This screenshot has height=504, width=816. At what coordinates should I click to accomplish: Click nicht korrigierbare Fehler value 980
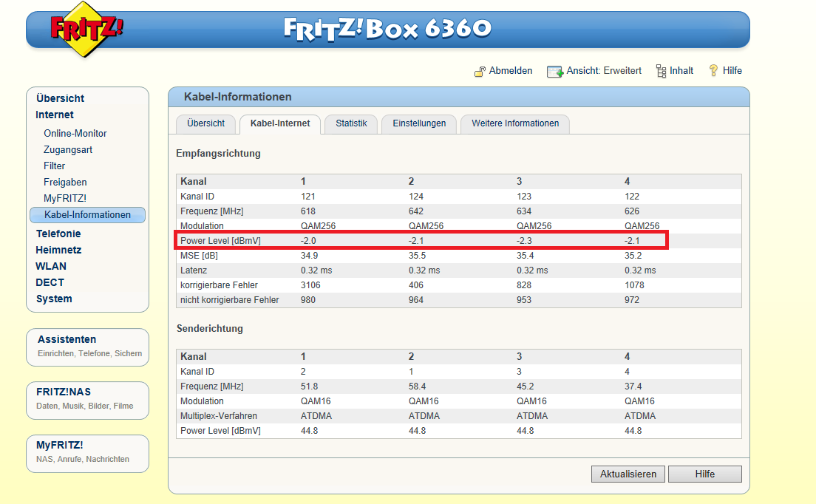[308, 300]
